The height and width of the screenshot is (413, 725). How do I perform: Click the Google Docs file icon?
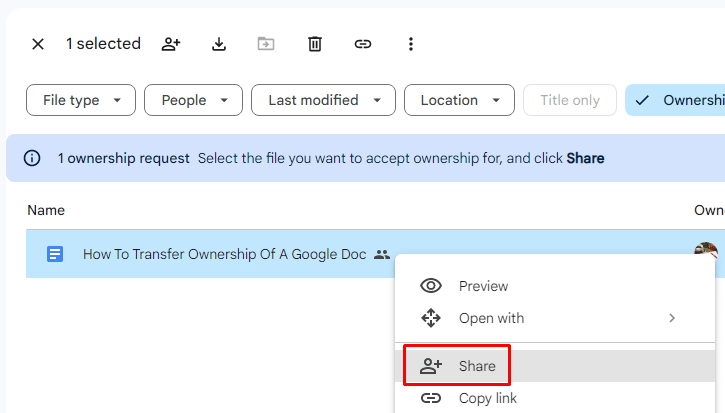(56, 254)
